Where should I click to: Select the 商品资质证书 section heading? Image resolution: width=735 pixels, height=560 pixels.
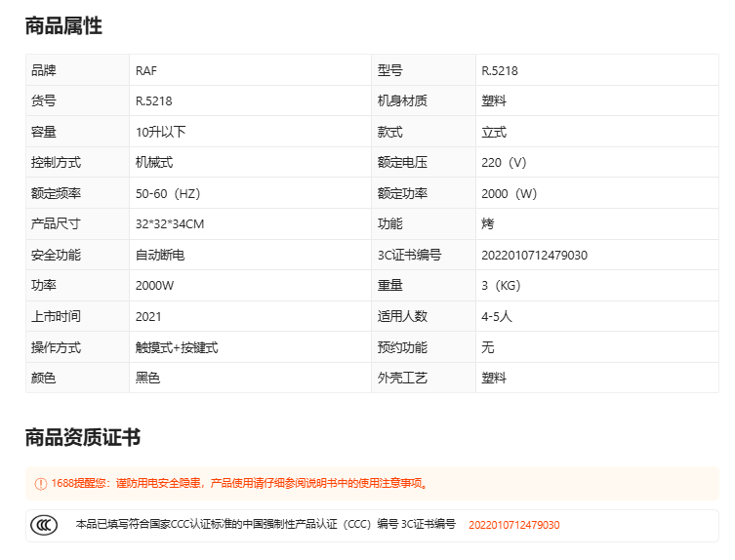click(83, 437)
